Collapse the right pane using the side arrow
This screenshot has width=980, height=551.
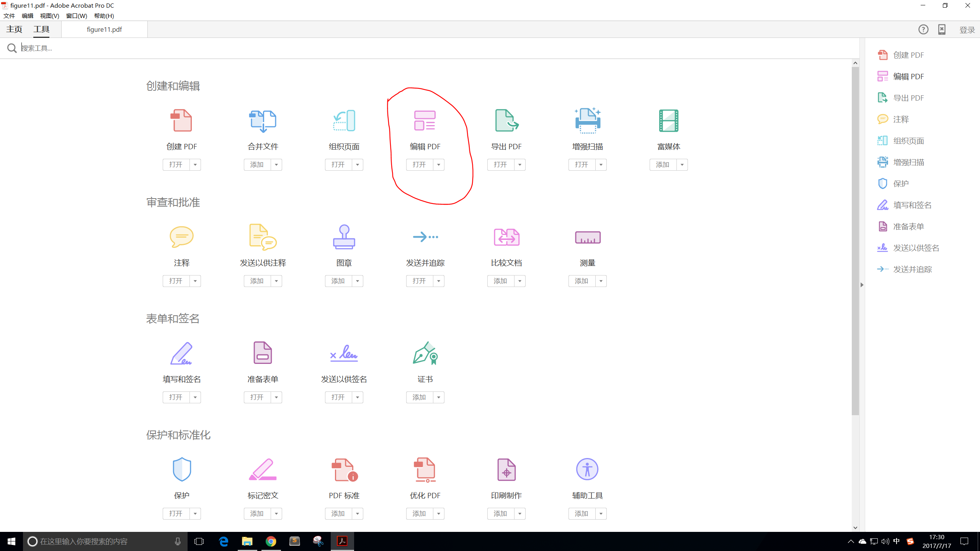pos(862,285)
